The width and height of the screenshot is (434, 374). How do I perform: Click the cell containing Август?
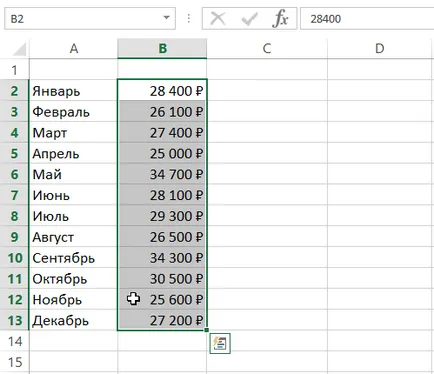(x=73, y=237)
